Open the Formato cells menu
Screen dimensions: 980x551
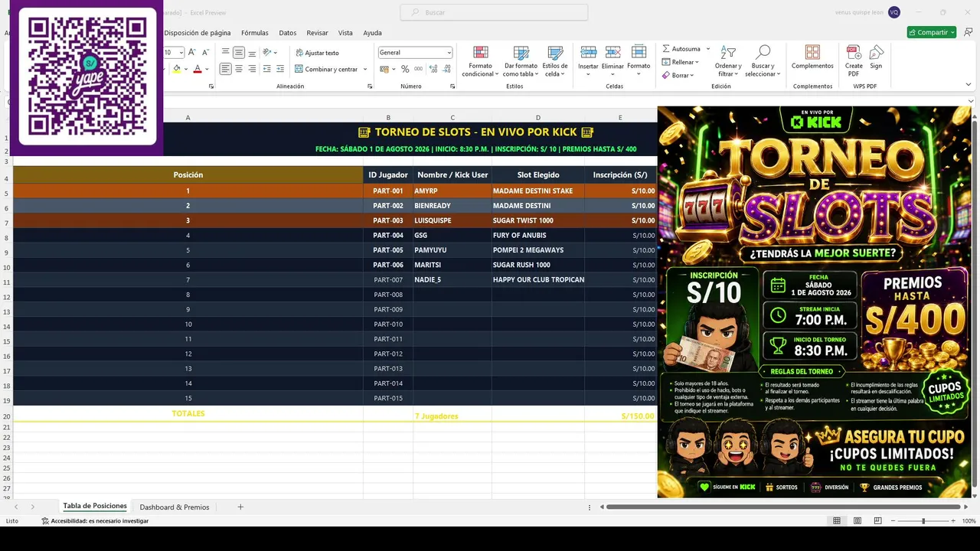[x=639, y=61]
